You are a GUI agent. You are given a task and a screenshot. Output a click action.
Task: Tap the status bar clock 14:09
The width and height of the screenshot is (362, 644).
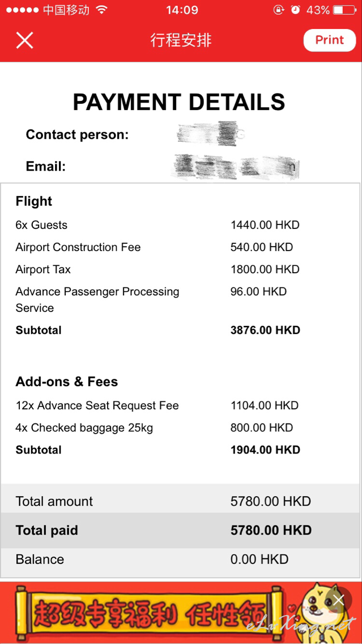point(182,10)
